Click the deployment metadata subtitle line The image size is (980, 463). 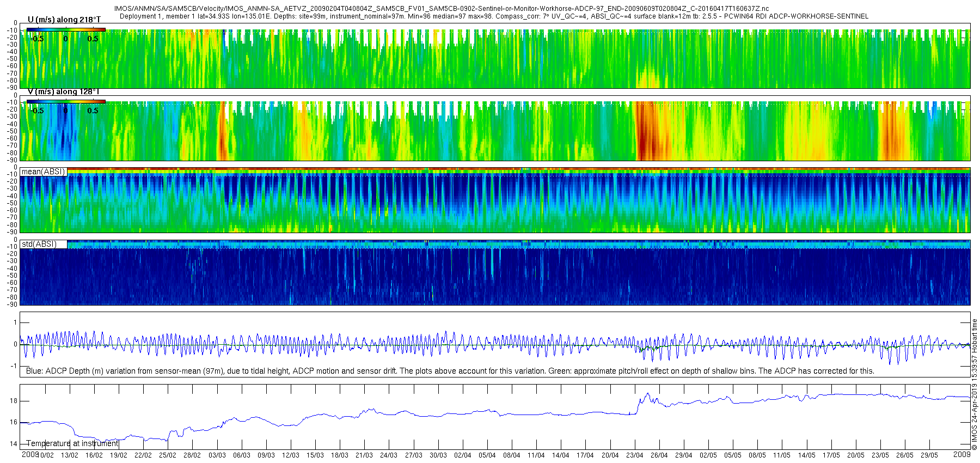tap(494, 16)
